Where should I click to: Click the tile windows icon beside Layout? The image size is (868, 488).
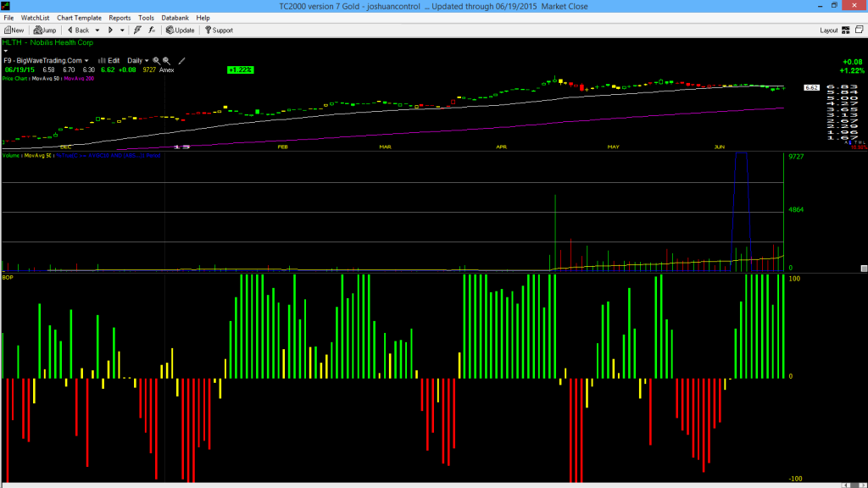click(x=860, y=30)
